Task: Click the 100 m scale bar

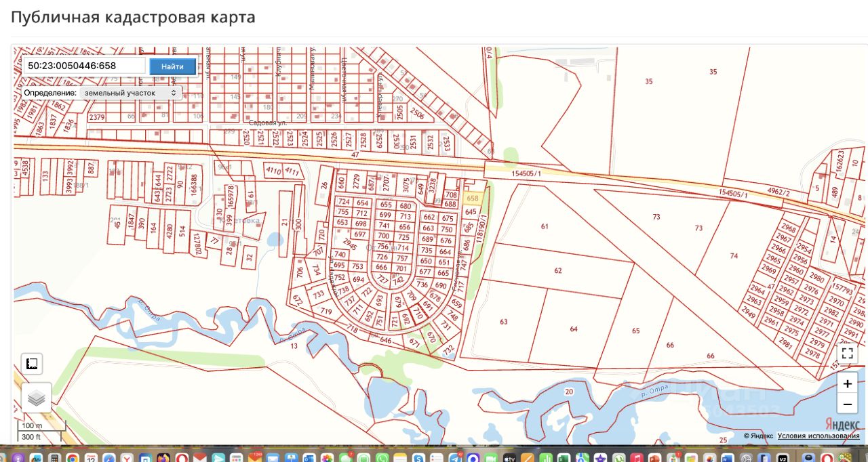Action: (42, 425)
